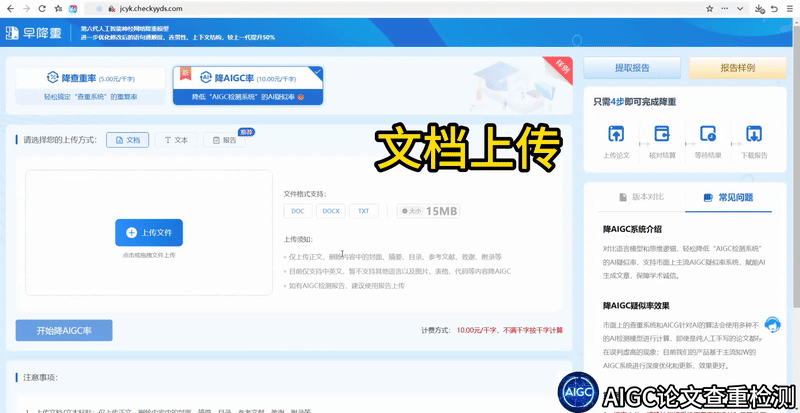The width and height of the screenshot is (800, 413).
Task: Click the file drop zone area
Action: pyautogui.click(x=149, y=232)
